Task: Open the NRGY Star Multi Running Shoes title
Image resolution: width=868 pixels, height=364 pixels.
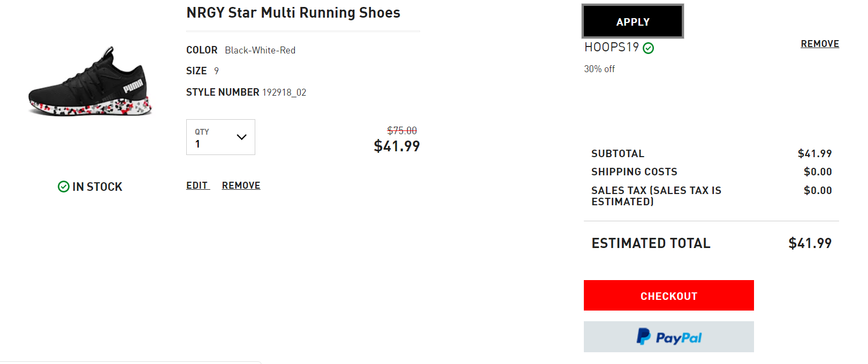Action: tap(293, 13)
